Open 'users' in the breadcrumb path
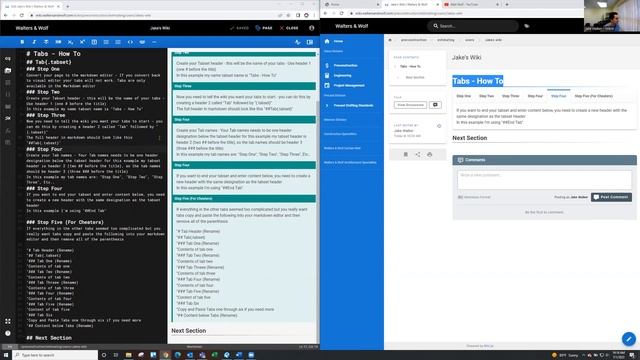This screenshot has width=640, height=360. pyautogui.click(x=470, y=40)
